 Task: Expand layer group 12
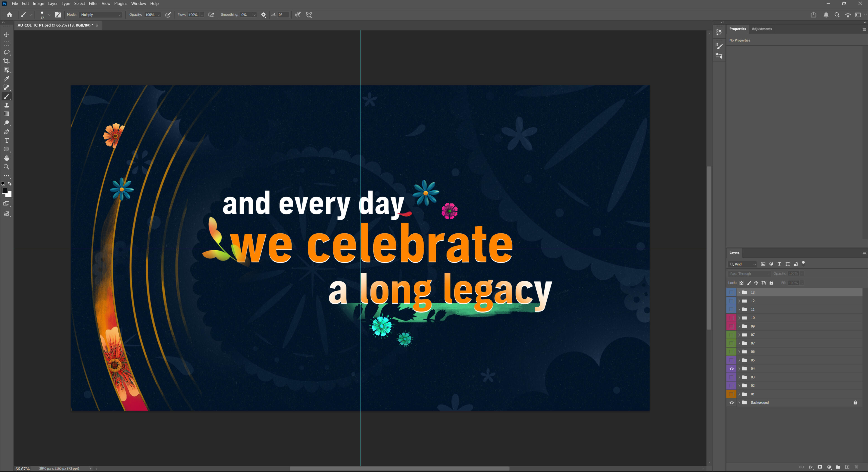point(739,301)
